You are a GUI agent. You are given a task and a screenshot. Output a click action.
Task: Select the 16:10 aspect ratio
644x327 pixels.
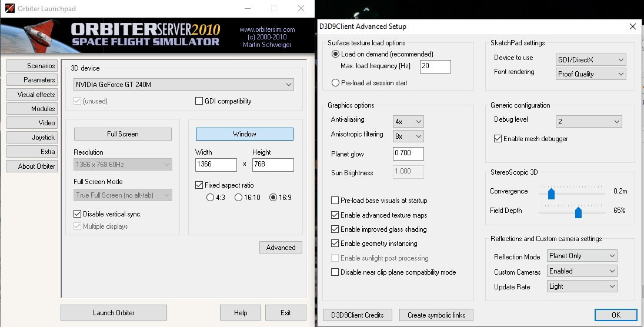coord(238,198)
